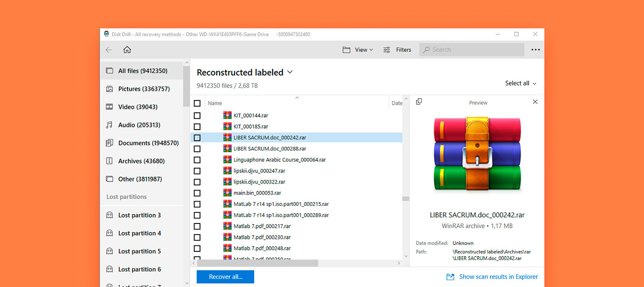Click the RAR icon of Matlab 7.pdf_000230.rar
644x287 pixels.
(x=227, y=237)
